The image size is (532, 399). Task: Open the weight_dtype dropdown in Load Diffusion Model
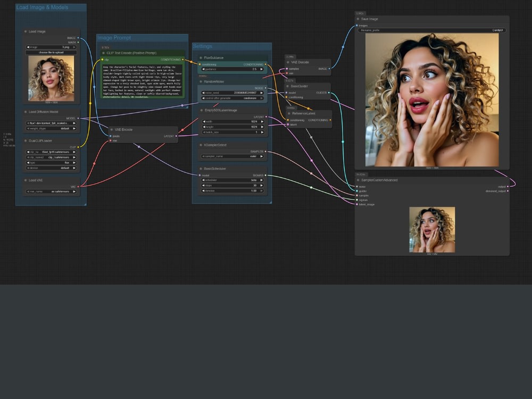coord(51,129)
